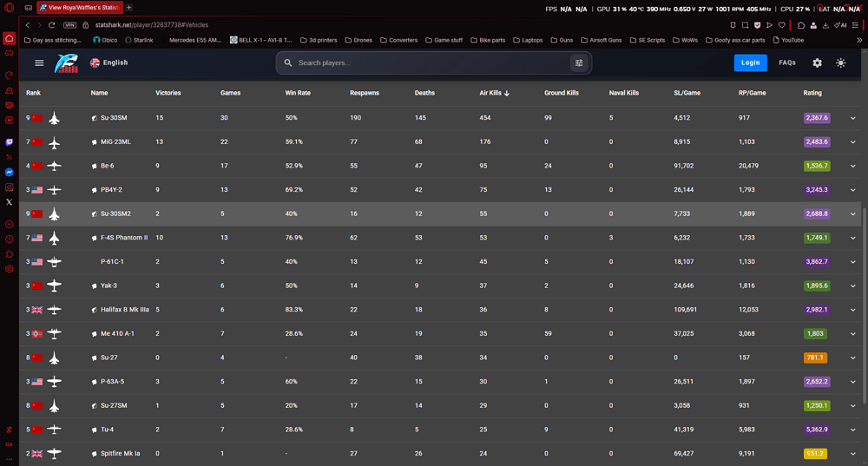The width and height of the screenshot is (868, 466).
Task: Open the FAQs link
Action: point(787,62)
